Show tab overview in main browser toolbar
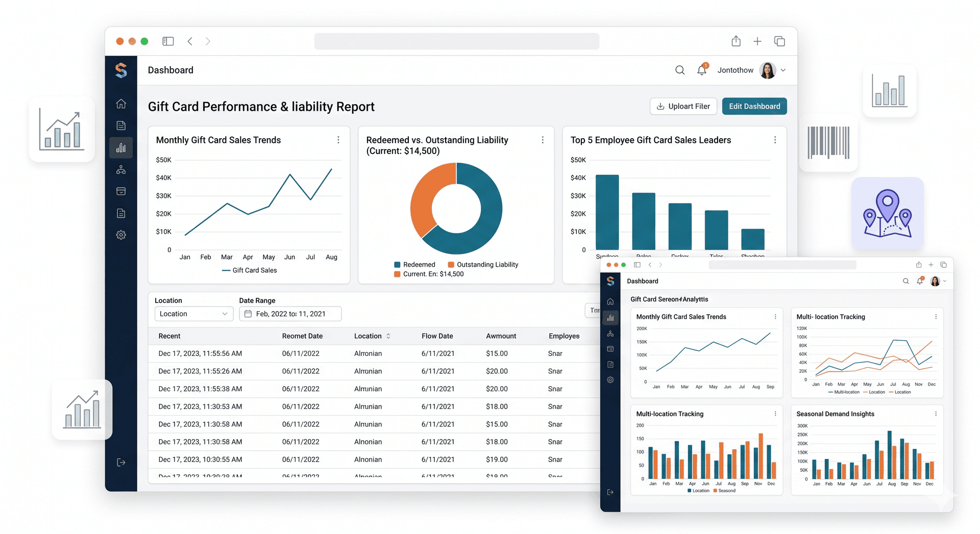980x534 pixels. 779,41
